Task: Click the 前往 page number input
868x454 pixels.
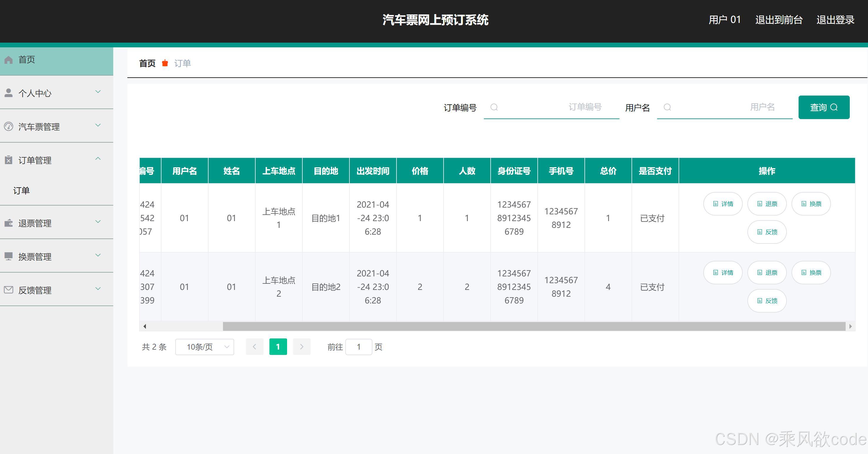Action: pos(359,347)
